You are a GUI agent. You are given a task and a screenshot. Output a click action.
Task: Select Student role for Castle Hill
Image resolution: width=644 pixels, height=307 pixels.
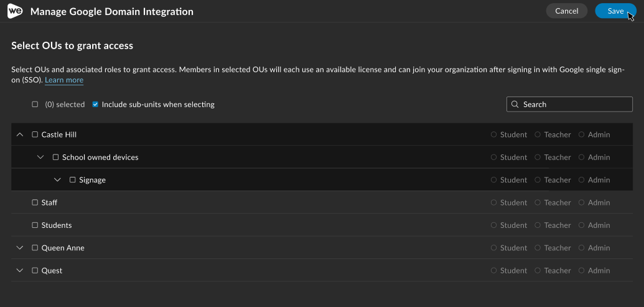pos(493,135)
